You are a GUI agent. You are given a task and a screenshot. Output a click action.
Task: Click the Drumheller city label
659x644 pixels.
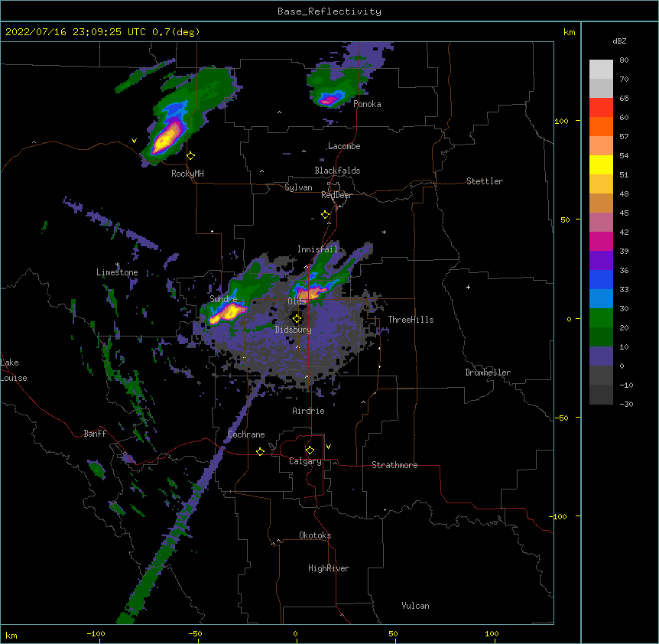click(x=488, y=372)
